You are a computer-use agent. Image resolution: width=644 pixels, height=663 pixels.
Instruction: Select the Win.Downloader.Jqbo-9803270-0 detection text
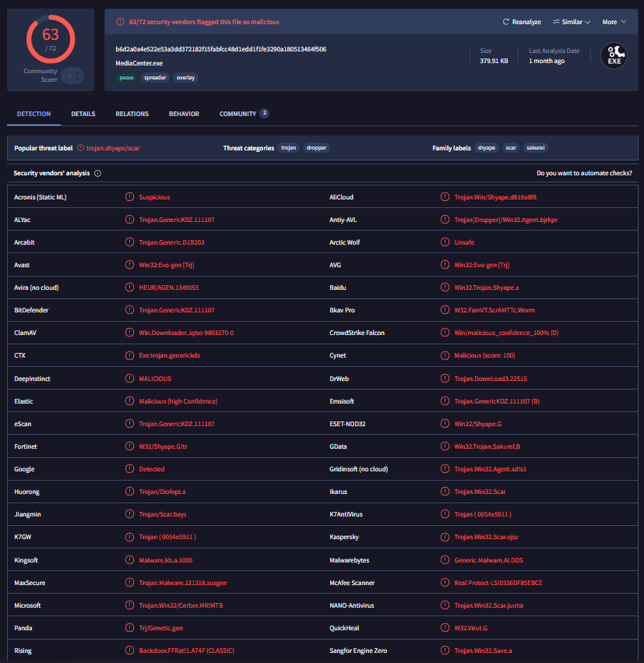pyautogui.click(x=186, y=333)
